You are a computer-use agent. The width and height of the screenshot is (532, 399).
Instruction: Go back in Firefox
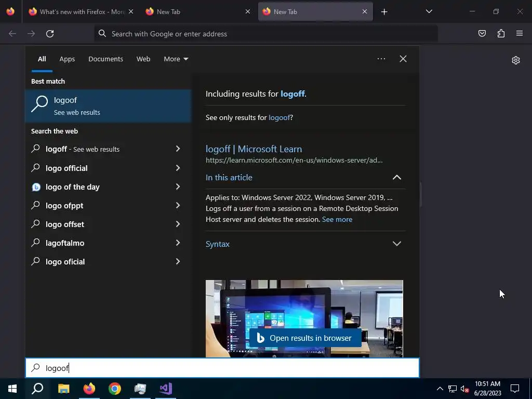pos(12,34)
